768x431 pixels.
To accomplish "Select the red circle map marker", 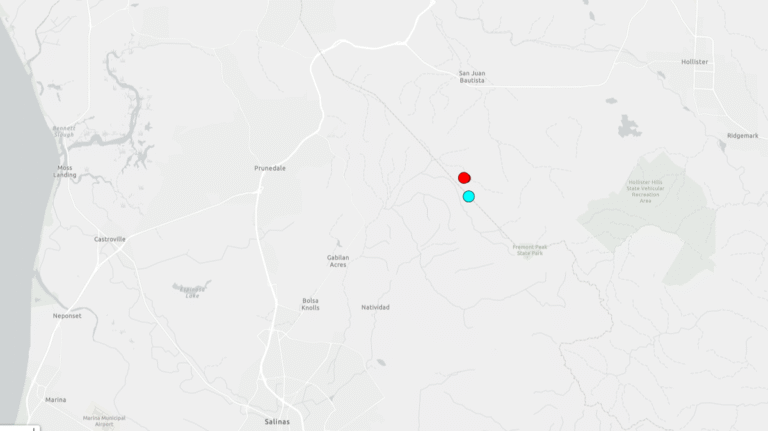I will (x=464, y=178).
